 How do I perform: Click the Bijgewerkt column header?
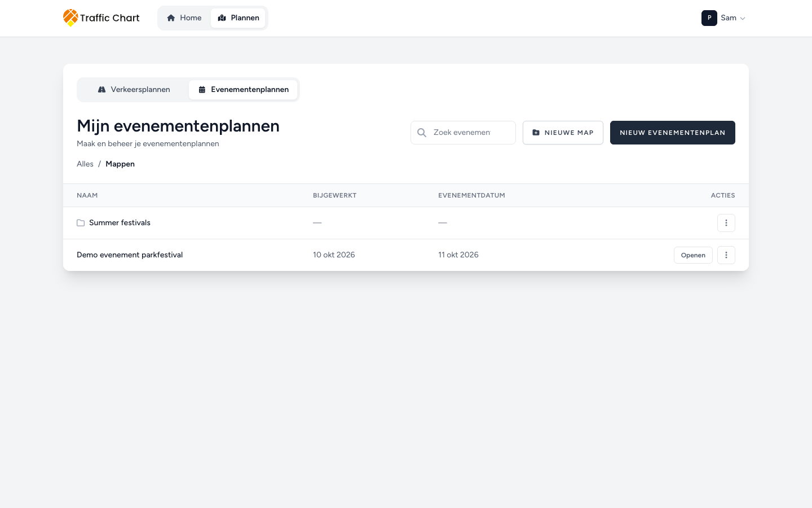click(335, 195)
